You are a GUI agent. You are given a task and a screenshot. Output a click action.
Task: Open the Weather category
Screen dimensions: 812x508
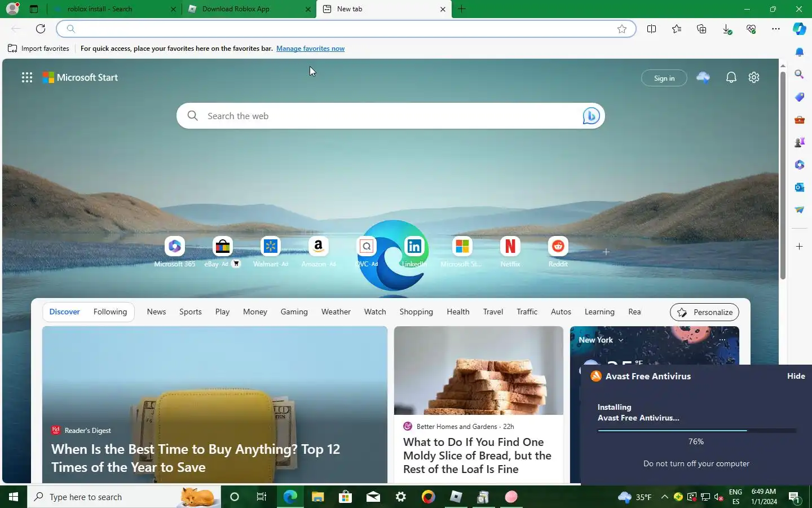336,312
